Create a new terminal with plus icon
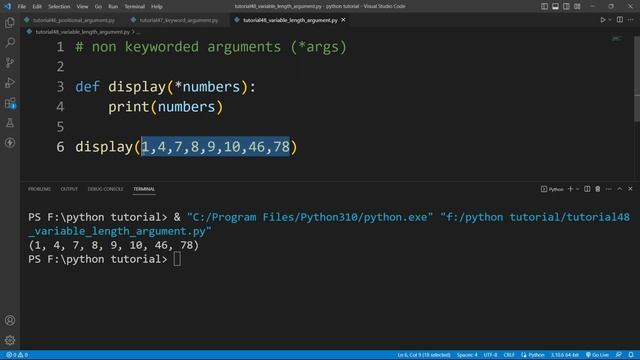The height and width of the screenshot is (360, 640). tap(570, 189)
